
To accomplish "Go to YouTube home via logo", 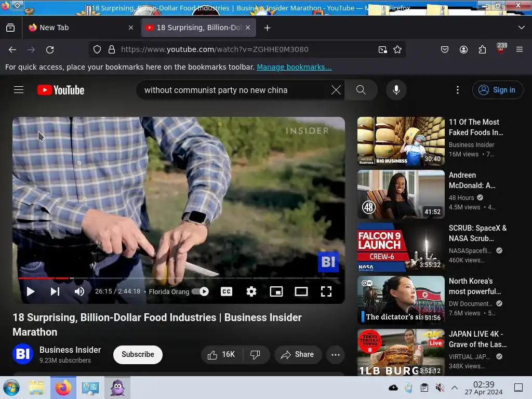I will (61, 90).
